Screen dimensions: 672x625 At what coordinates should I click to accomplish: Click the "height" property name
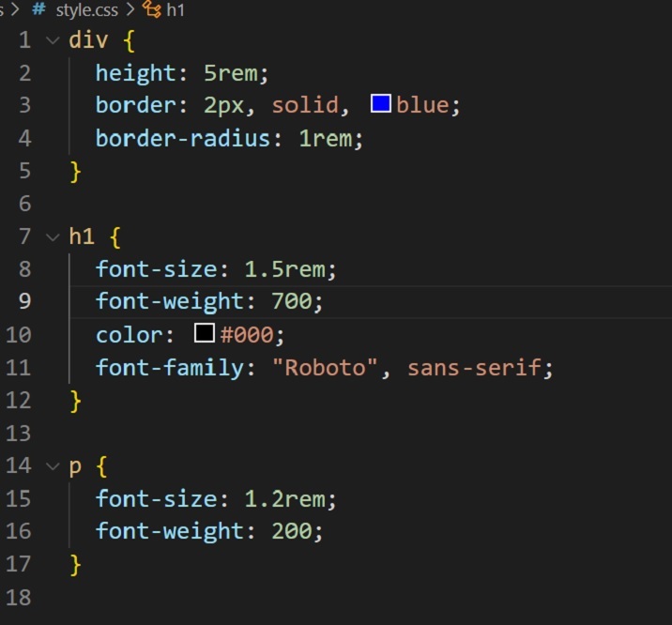[x=135, y=74]
